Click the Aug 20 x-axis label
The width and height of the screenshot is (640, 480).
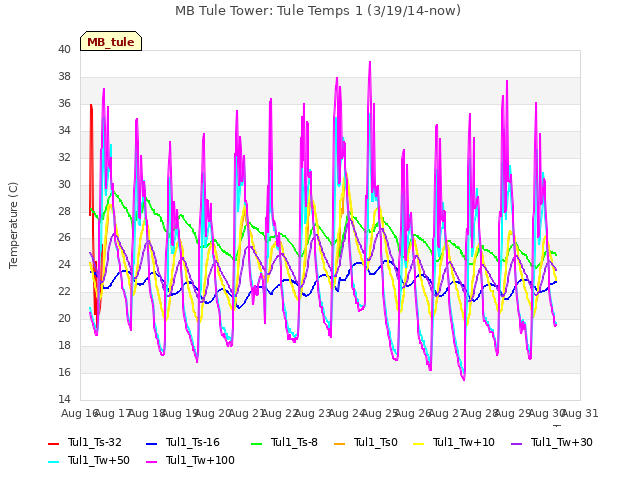pyautogui.click(x=213, y=413)
